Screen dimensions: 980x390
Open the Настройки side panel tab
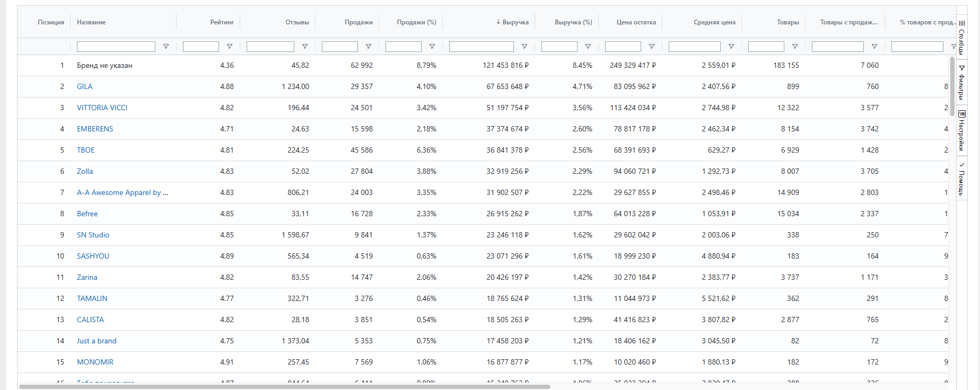(x=961, y=130)
